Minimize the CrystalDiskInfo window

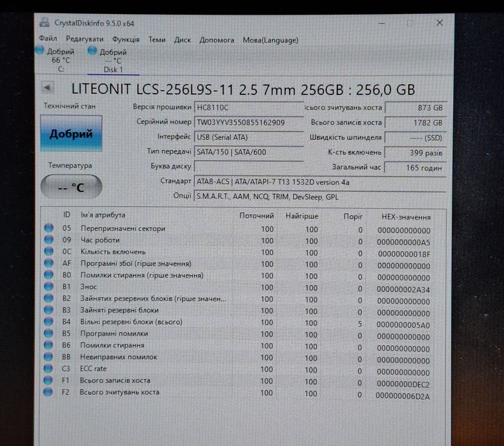pos(382,23)
